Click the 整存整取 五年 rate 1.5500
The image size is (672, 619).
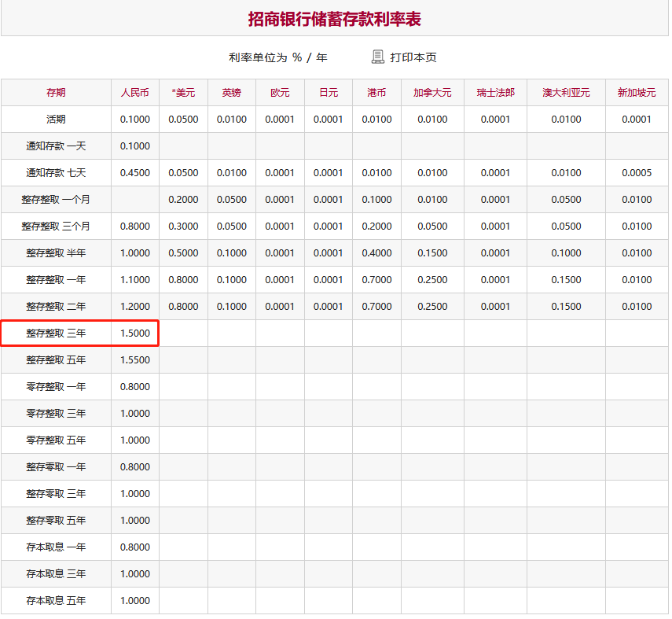pos(134,360)
